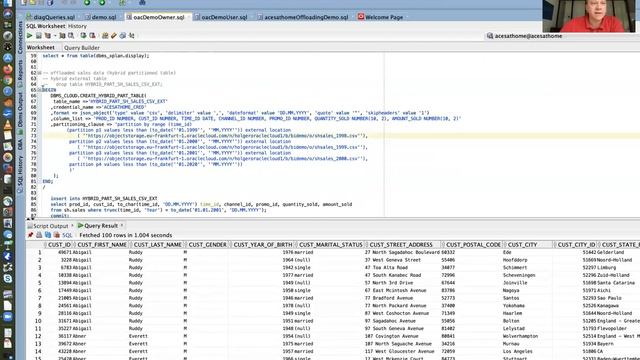The width and height of the screenshot is (640, 360).
Task: Click result row number 12
Action: tap(38, 336)
